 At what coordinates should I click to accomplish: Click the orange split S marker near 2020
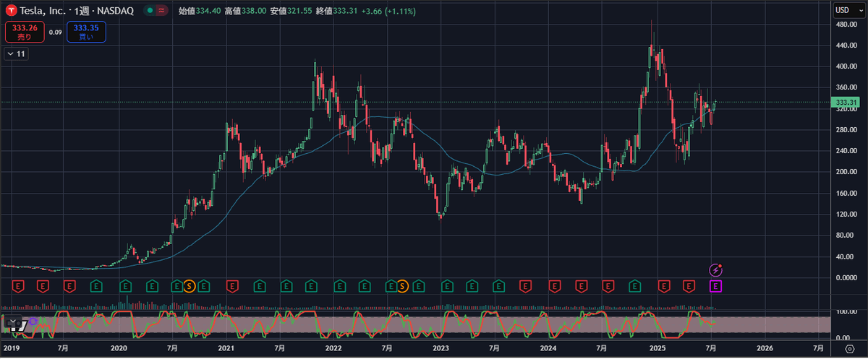(190, 287)
